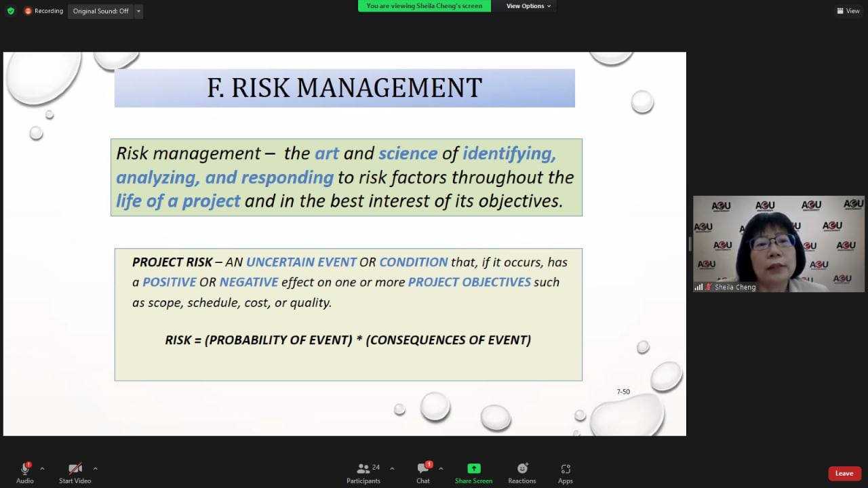The image size is (868, 488).
Task: Expand audio settings caret next to Audio
Action: point(42,468)
